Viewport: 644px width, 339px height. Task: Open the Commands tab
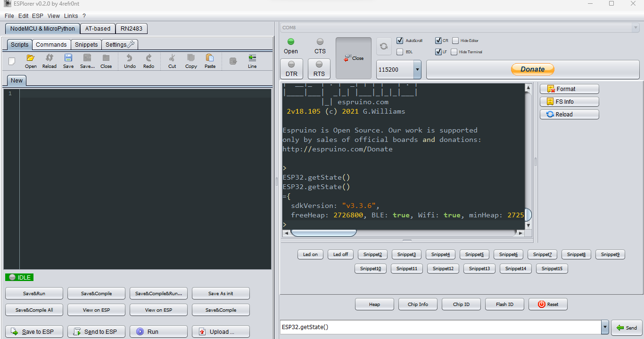[x=51, y=45]
